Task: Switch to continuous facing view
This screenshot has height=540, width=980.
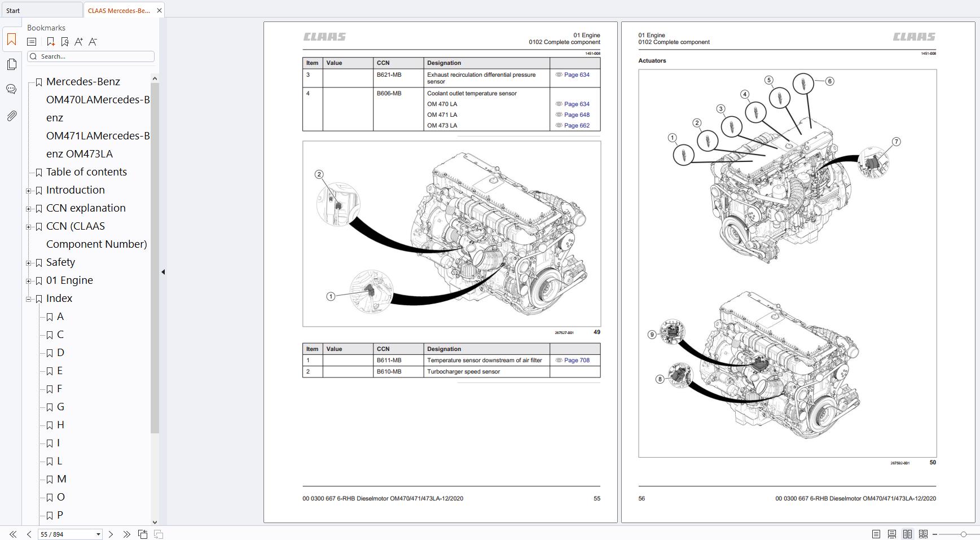Action: pos(923,534)
